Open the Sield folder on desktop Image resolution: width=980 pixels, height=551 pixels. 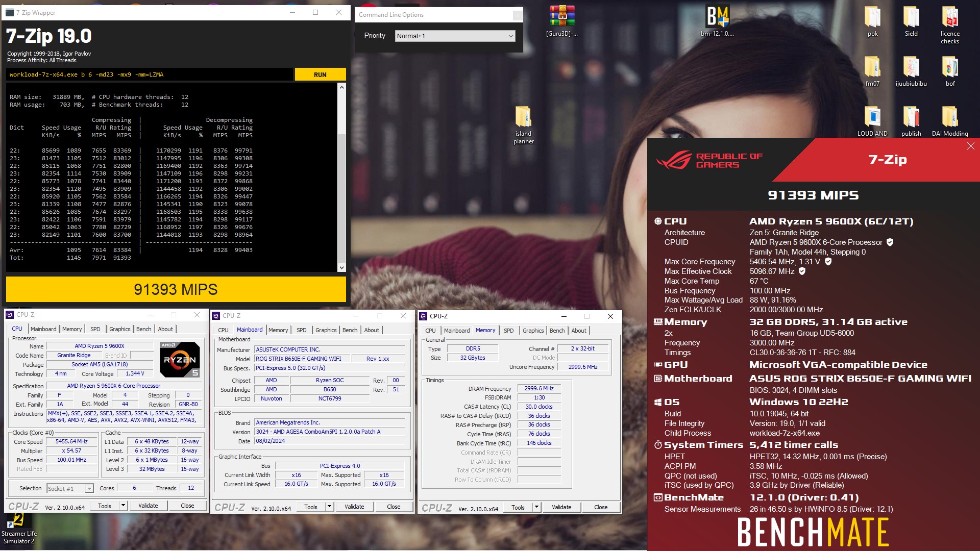point(911,21)
